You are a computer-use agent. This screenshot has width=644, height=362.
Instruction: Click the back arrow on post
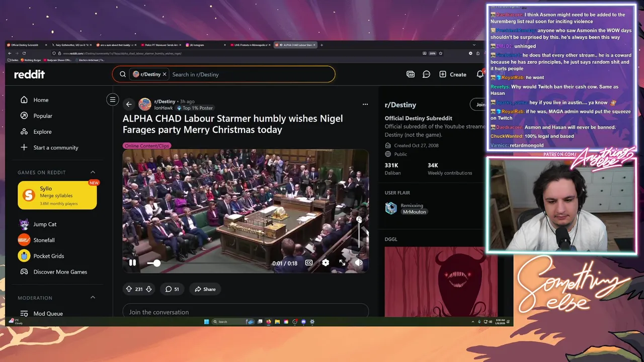(x=129, y=104)
